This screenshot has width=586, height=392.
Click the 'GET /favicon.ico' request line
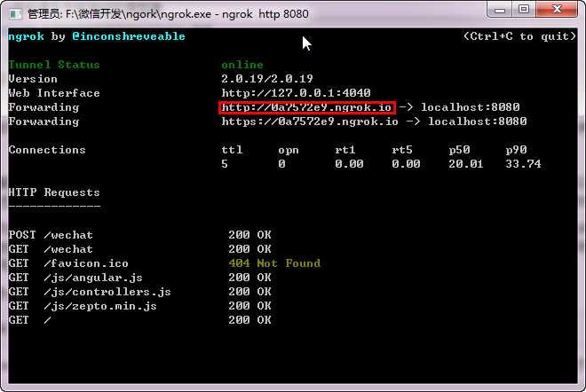click(x=68, y=263)
